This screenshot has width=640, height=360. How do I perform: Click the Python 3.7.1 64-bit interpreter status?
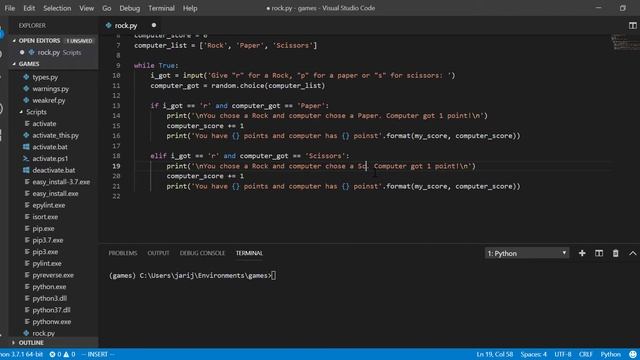tap(21, 354)
